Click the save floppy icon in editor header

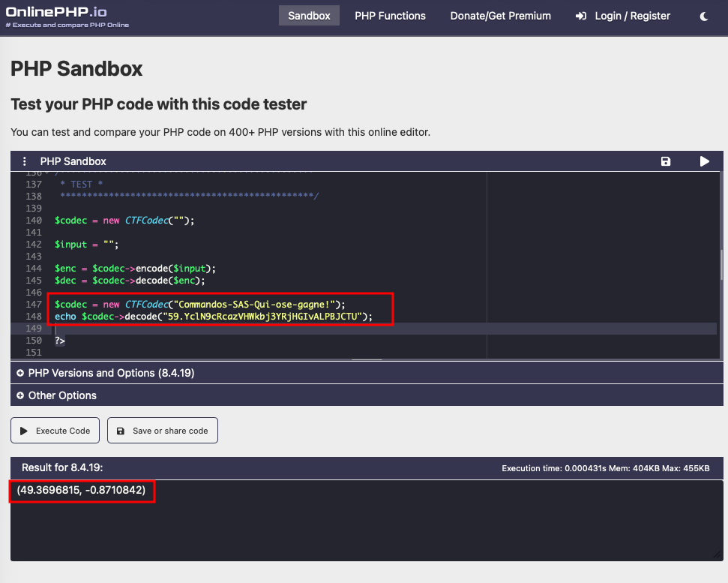(665, 161)
